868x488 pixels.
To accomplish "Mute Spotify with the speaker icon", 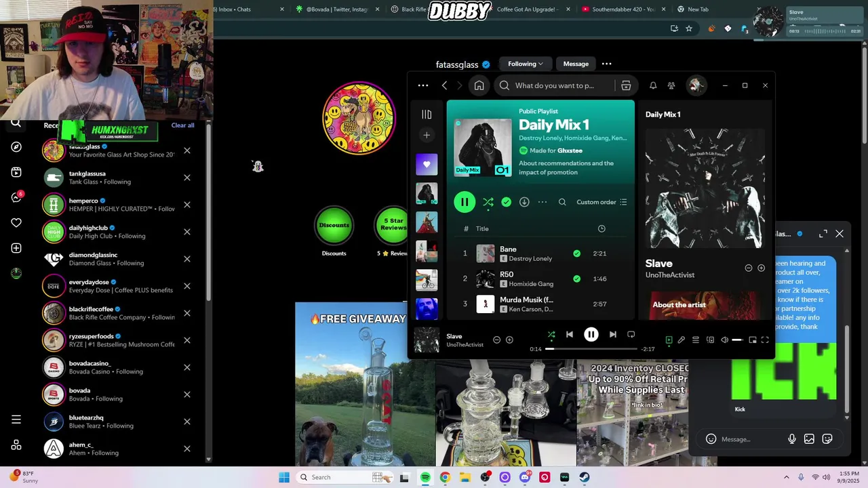I will tap(724, 340).
